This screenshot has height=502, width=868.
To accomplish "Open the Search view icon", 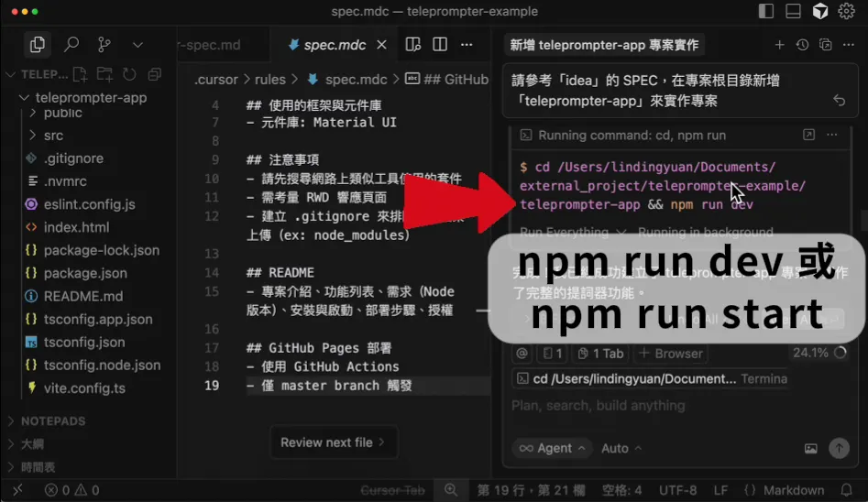I will click(x=71, y=44).
